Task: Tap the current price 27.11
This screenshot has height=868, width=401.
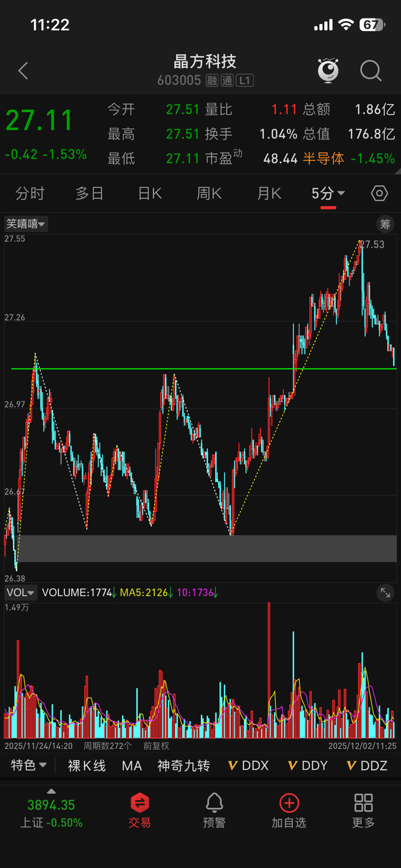Action: (39, 120)
